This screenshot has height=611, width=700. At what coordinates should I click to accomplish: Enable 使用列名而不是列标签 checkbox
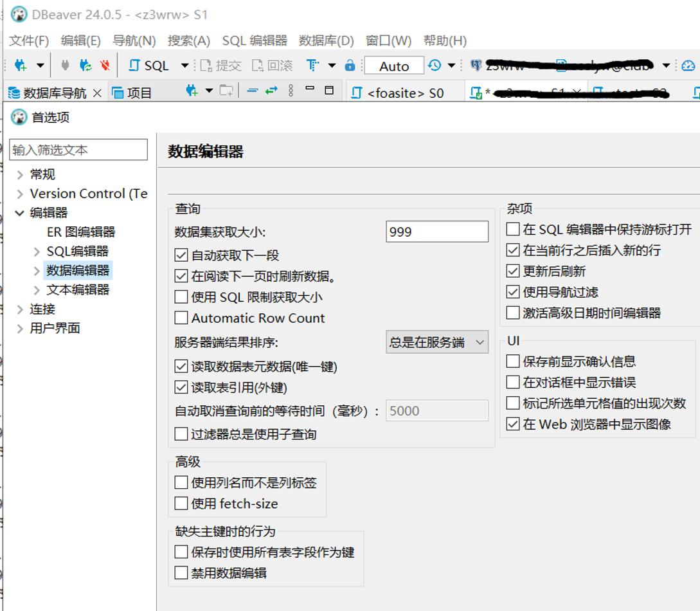coord(181,482)
